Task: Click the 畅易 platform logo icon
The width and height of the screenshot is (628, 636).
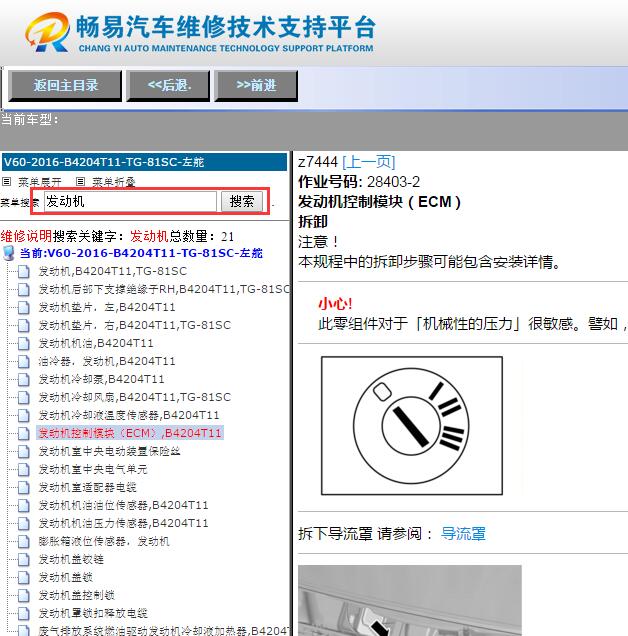Action: (47, 32)
